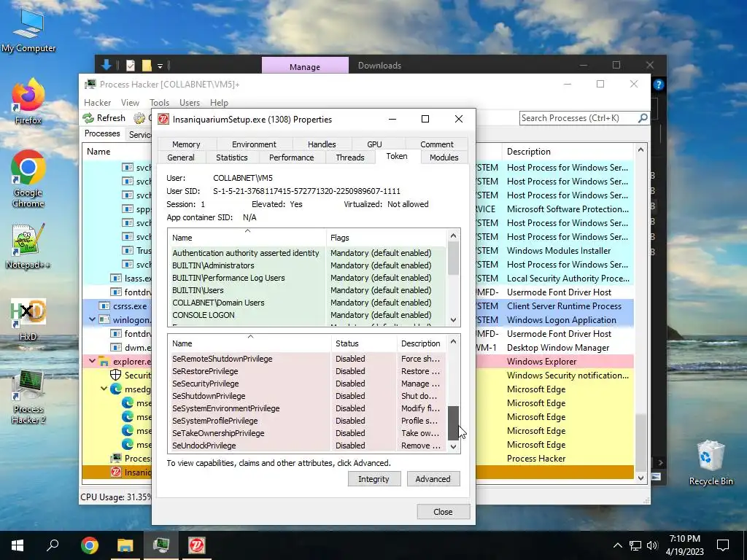
Task: Sort privileges by the Status column header
Action: pyautogui.click(x=364, y=343)
